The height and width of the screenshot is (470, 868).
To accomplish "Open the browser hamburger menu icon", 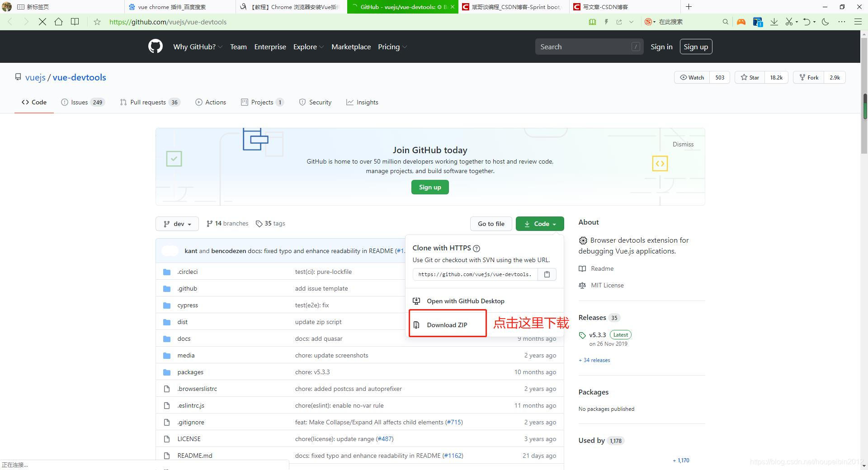I will point(858,22).
